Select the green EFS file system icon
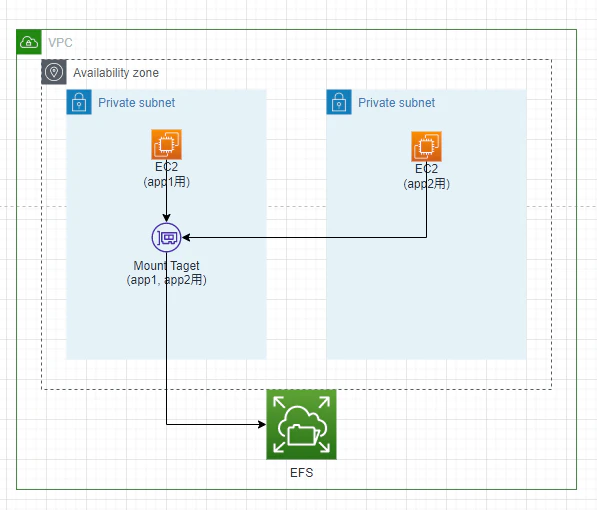The width and height of the screenshot is (597, 510). click(x=301, y=424)
